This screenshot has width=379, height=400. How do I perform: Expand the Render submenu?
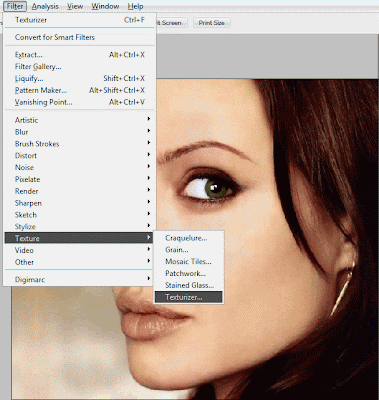[80, 191]
